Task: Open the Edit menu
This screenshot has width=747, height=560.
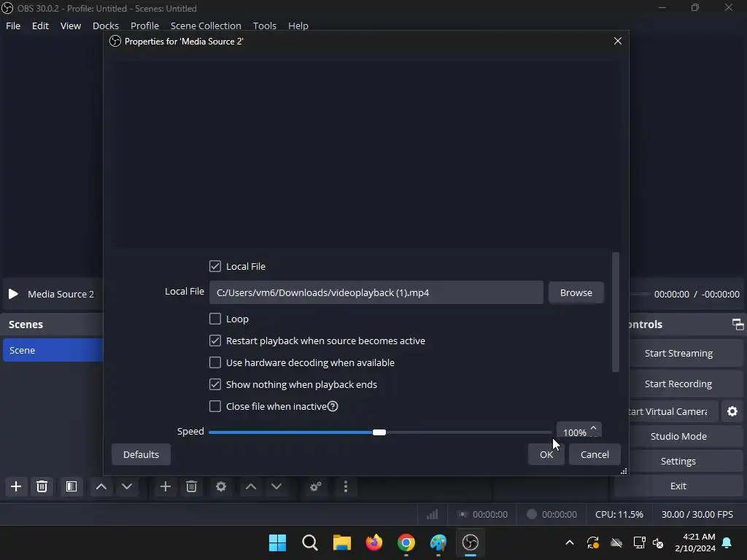Action: [40, 26]
